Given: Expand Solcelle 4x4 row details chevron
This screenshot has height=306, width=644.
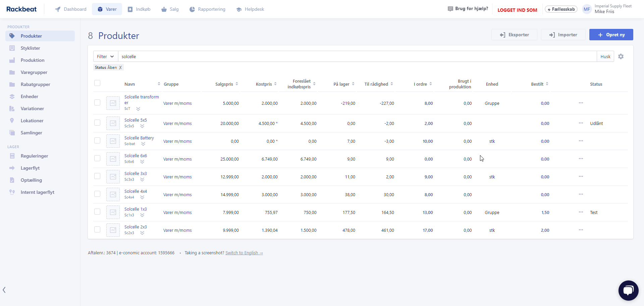Looking at the screenshot, I should pos(142,198).
